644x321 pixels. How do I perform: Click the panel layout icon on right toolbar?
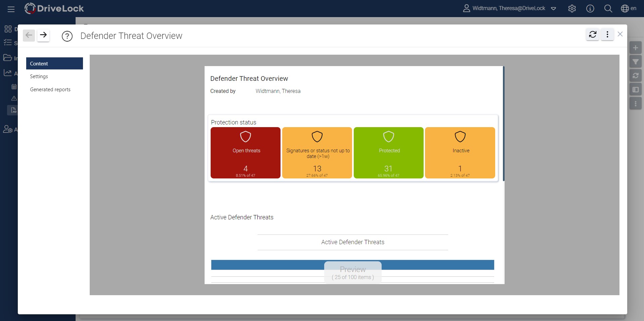[636, 90]
